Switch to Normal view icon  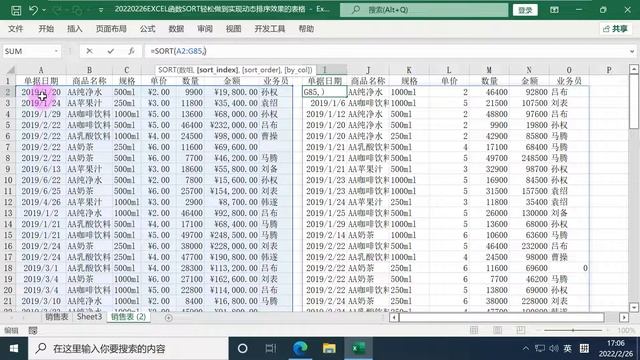pyautogui.click(x=474, y=330)
